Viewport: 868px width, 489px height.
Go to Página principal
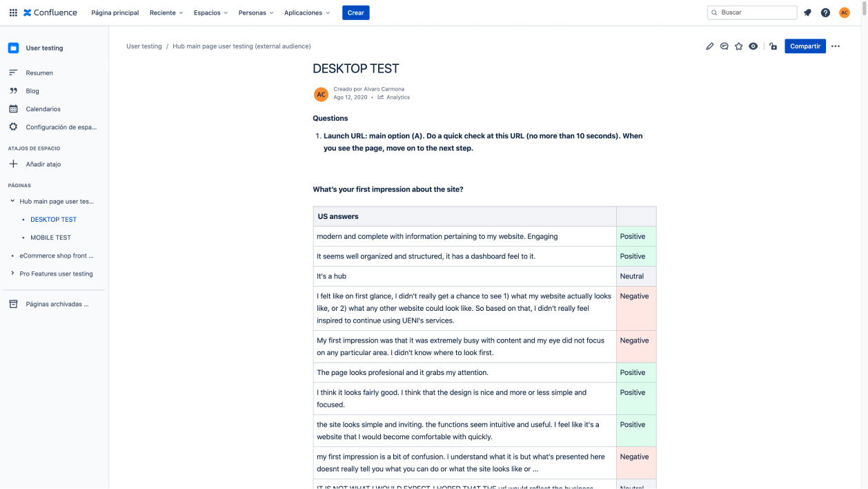115,12
